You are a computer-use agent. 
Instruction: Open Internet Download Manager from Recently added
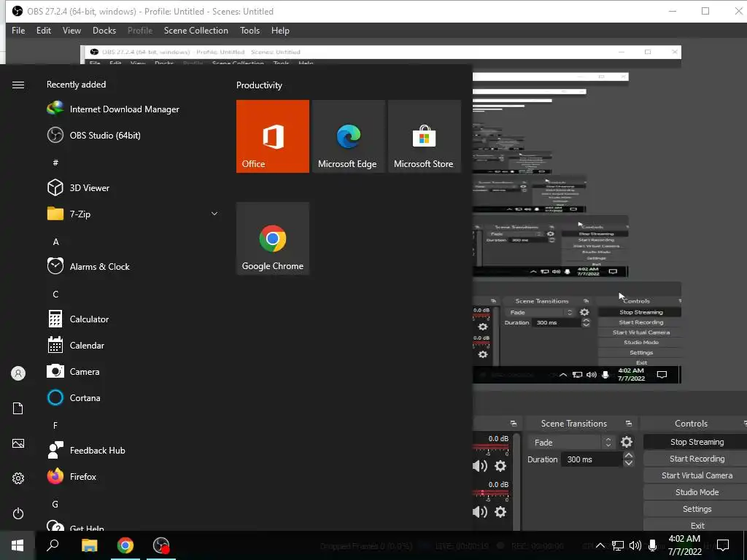tap(113, 109)
